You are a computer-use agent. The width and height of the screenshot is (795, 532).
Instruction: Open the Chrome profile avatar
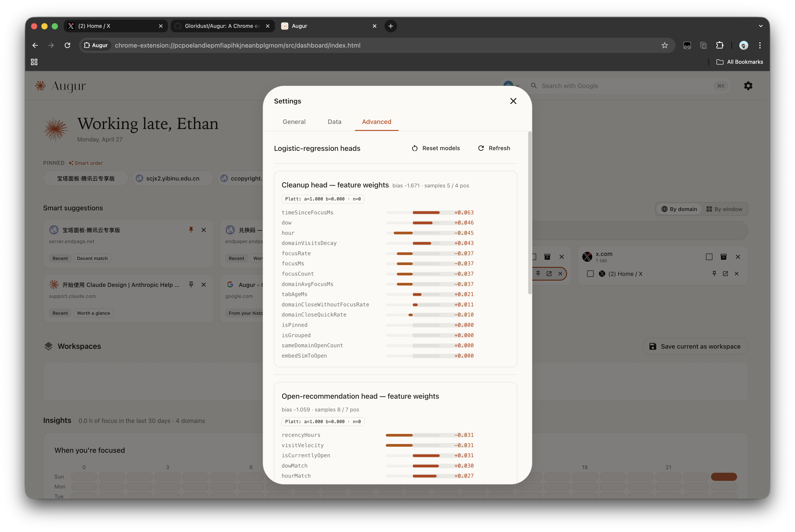click(x=743, y=45)
